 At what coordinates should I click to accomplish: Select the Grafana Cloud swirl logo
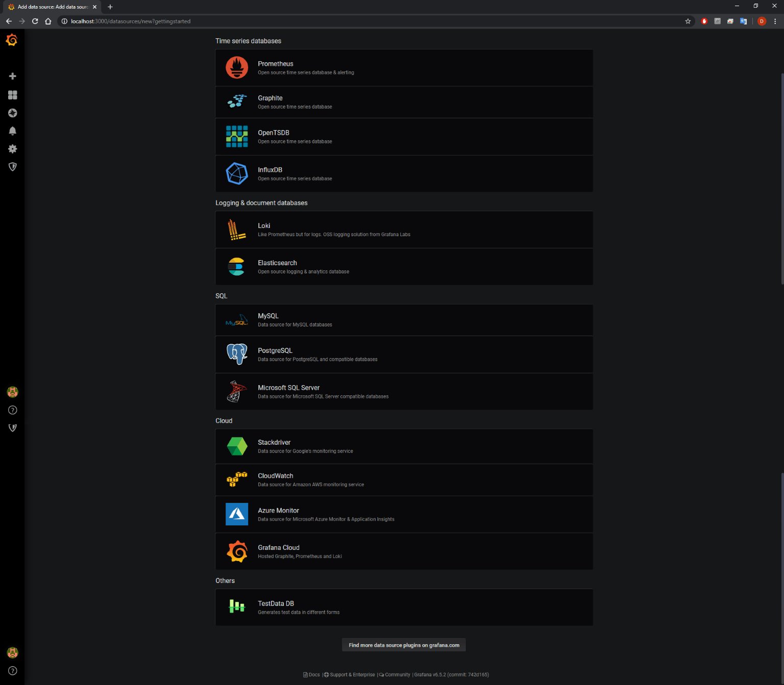pyautogui.click(x=237, y=551)
